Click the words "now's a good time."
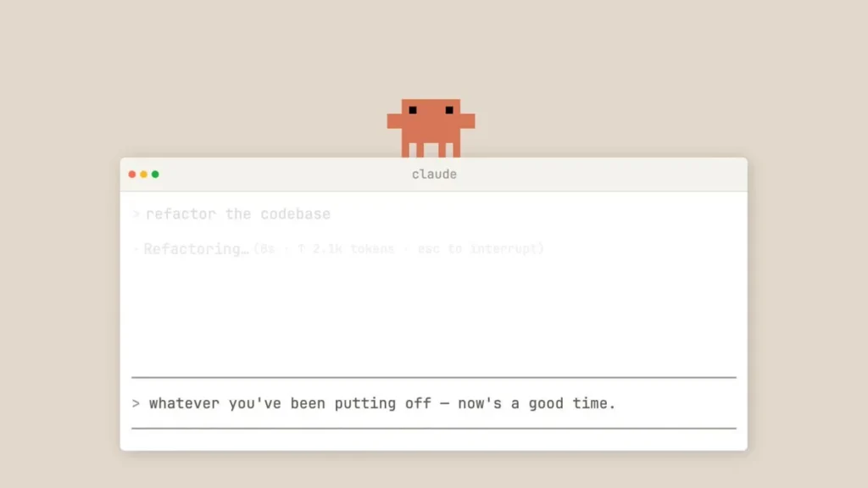This screenshot has width=868, height=488. pyautogui.click(x=537, y=403)
